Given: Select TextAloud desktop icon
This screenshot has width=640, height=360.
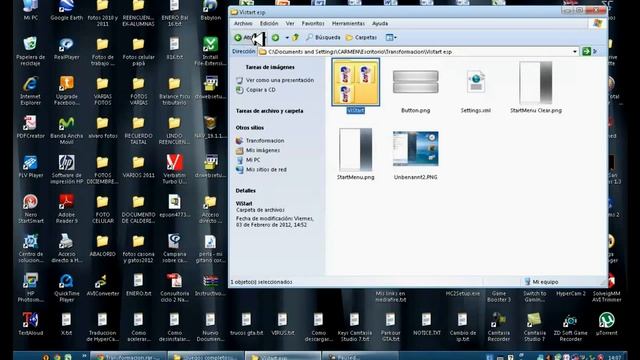Looking at the screenshot, I should pyautogui.click(x=31, y=324).
